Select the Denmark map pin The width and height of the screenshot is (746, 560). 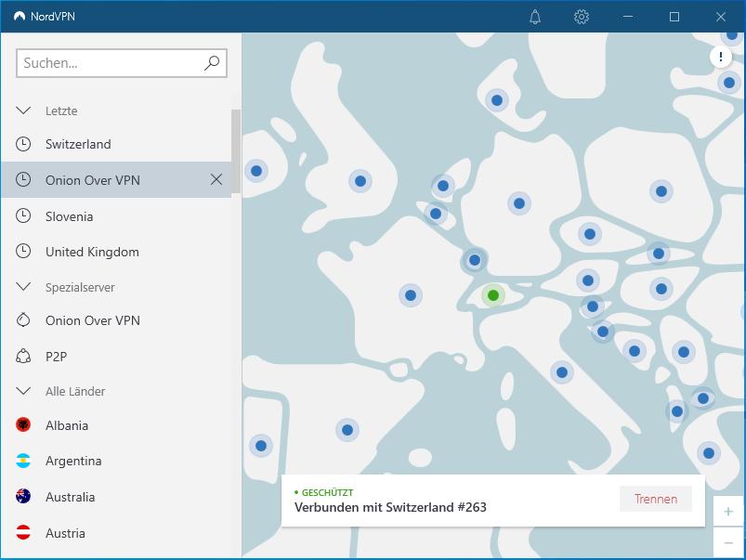click(497, 100)
